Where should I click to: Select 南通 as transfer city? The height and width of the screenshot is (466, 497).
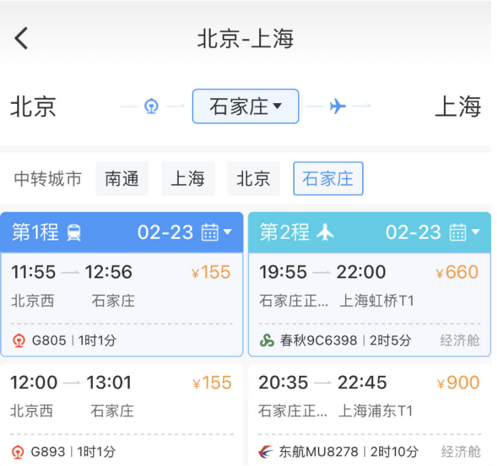tap(122, 178)
